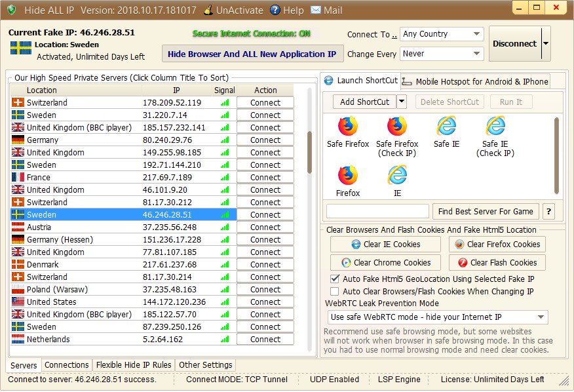
Task: Click the Help question mark icon
Action: 275,10
